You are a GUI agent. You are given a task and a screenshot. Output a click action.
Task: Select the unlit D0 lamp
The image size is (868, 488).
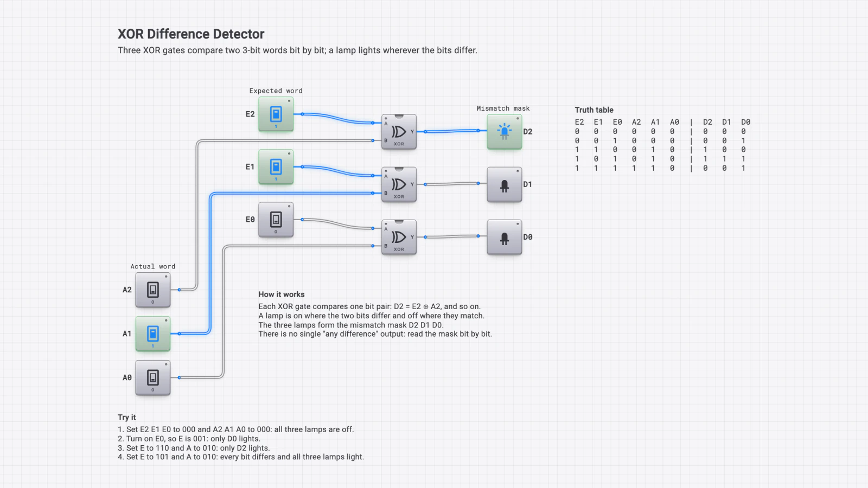tap(505, 237)
